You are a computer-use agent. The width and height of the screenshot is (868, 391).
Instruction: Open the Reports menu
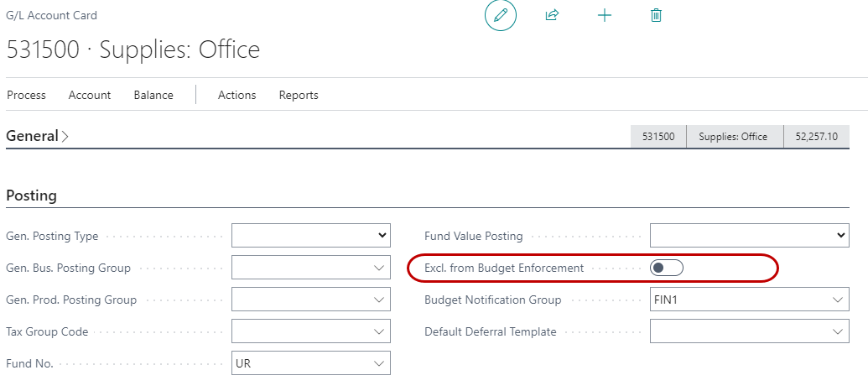pyautogui.click(x=299, y=95)
